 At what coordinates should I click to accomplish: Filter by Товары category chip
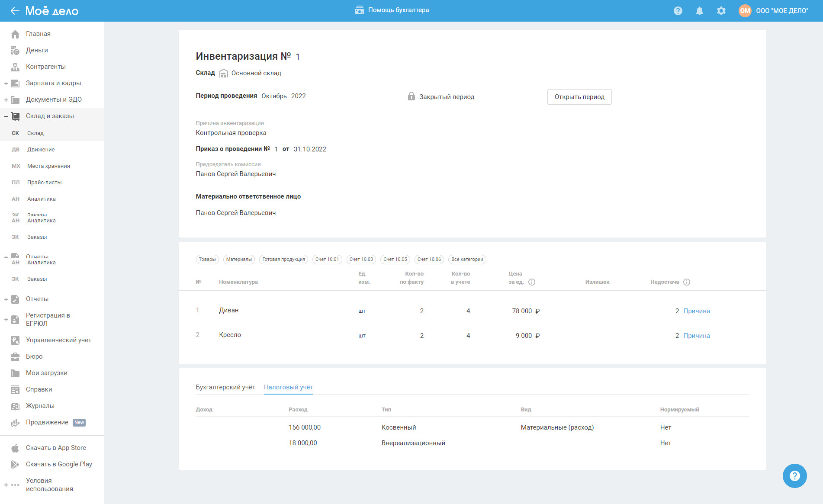click(x=207, y=260)
